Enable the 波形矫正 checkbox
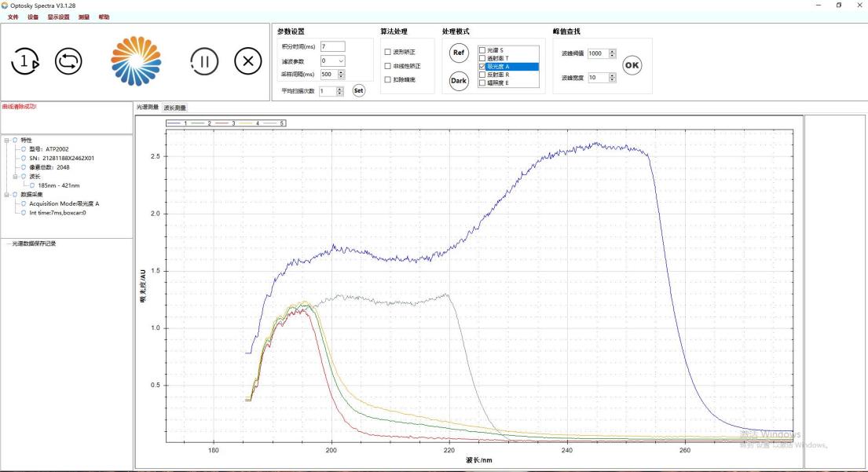868x472 pixels. coord(387,52)
